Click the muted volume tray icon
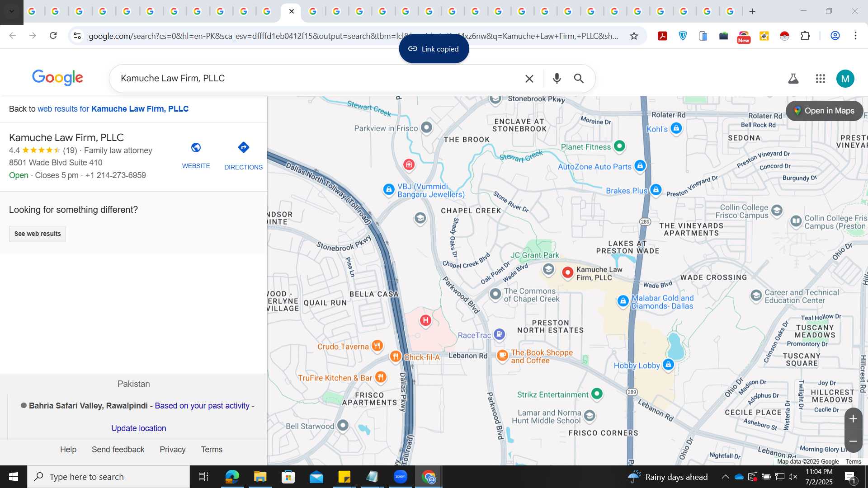 pyautogui.click(x=793, y=477)
